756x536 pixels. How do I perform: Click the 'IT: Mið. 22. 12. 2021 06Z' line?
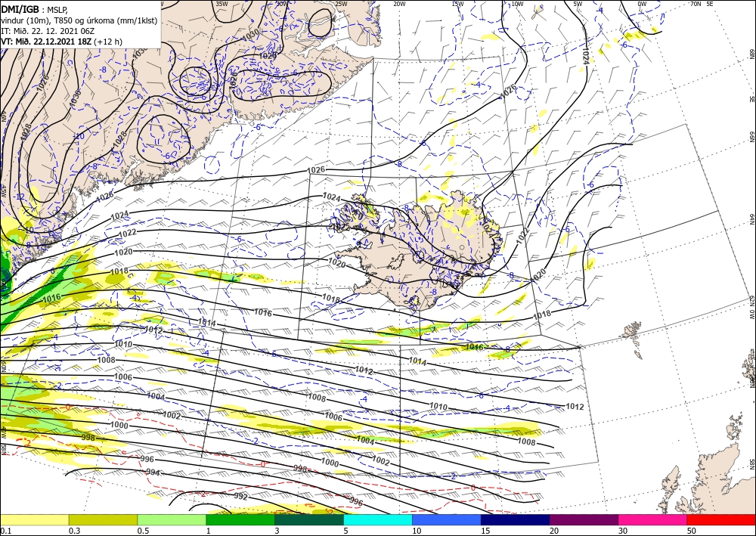[x=47, y=31]
